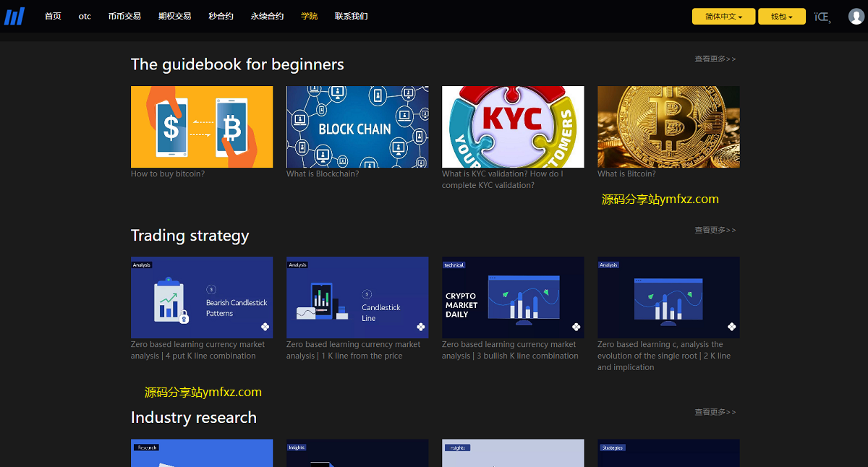Click 查看更多 beside Trading strategy
The image size is (868, 467).
coord(715,230)
